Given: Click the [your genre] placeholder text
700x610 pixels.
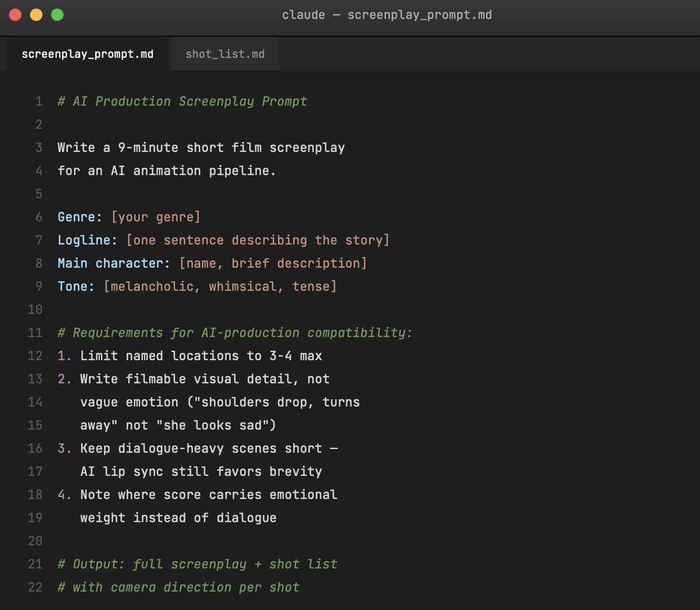Looking at the screenshot, I should tap(156, 217).
